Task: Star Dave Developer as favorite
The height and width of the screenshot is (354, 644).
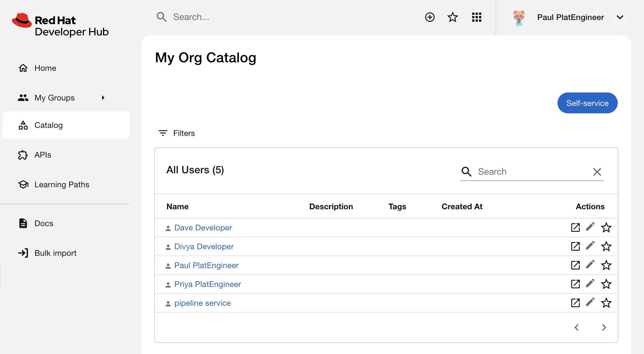Action: (x=606, y=228)
